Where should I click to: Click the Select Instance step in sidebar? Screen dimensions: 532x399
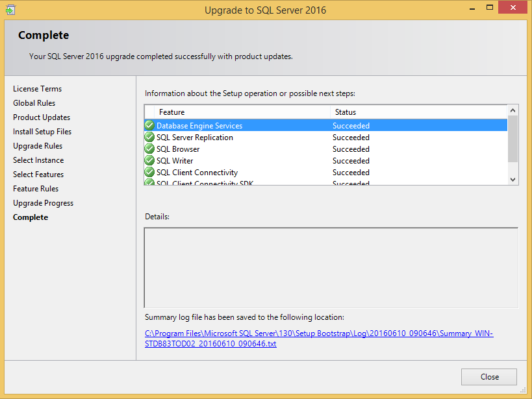click(x=38, y=160)
